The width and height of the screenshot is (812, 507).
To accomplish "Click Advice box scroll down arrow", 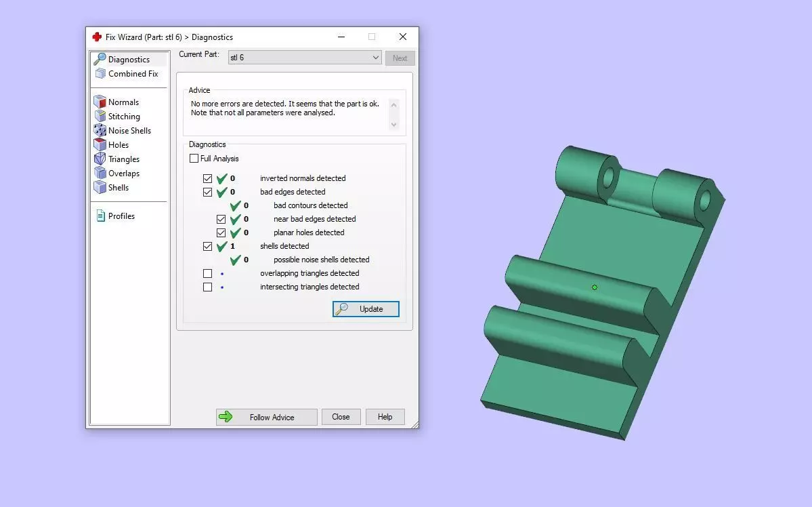I will (393, 125).
